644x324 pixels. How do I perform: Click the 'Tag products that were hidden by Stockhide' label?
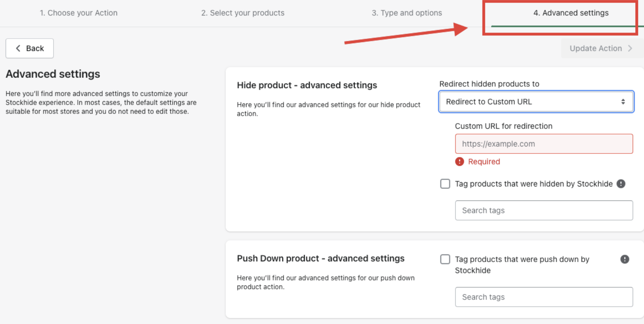(x=533, y=184)
